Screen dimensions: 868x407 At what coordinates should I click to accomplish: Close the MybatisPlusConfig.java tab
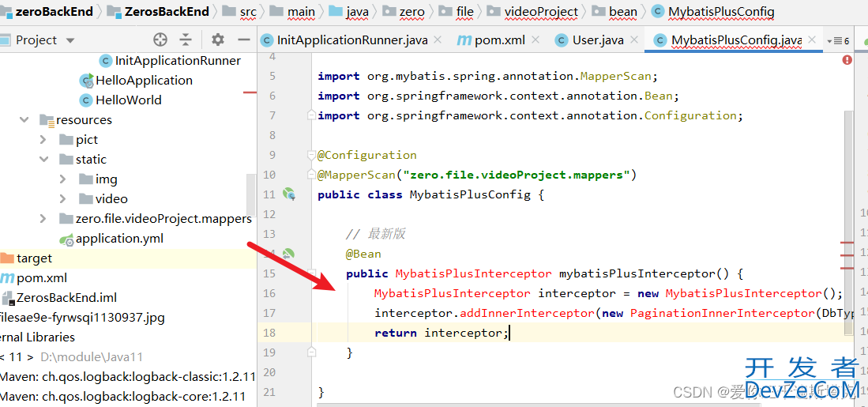(812, 40)
